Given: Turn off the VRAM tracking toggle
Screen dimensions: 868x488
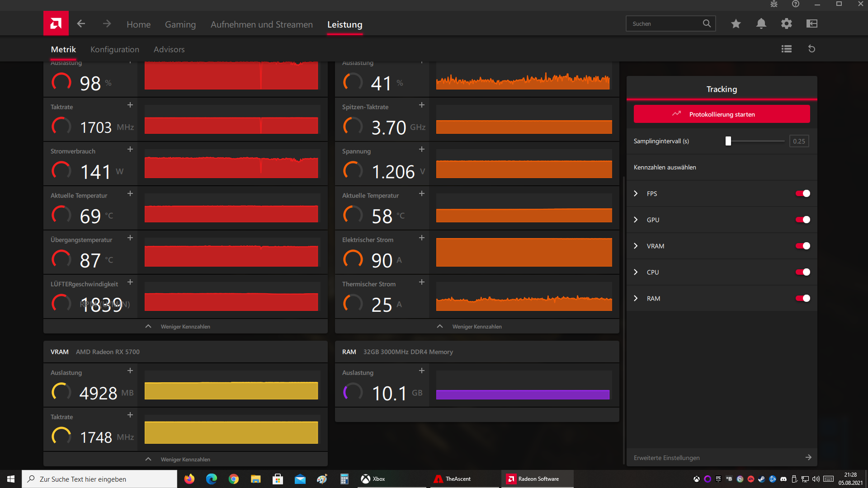Looking at the screenshot, I should coord(803,246).
